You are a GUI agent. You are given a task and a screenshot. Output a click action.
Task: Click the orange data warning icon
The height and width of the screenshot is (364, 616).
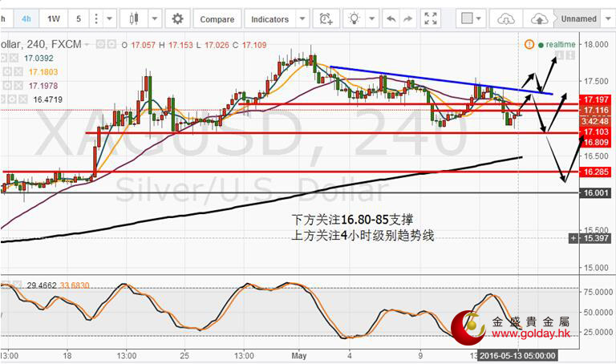530,45
